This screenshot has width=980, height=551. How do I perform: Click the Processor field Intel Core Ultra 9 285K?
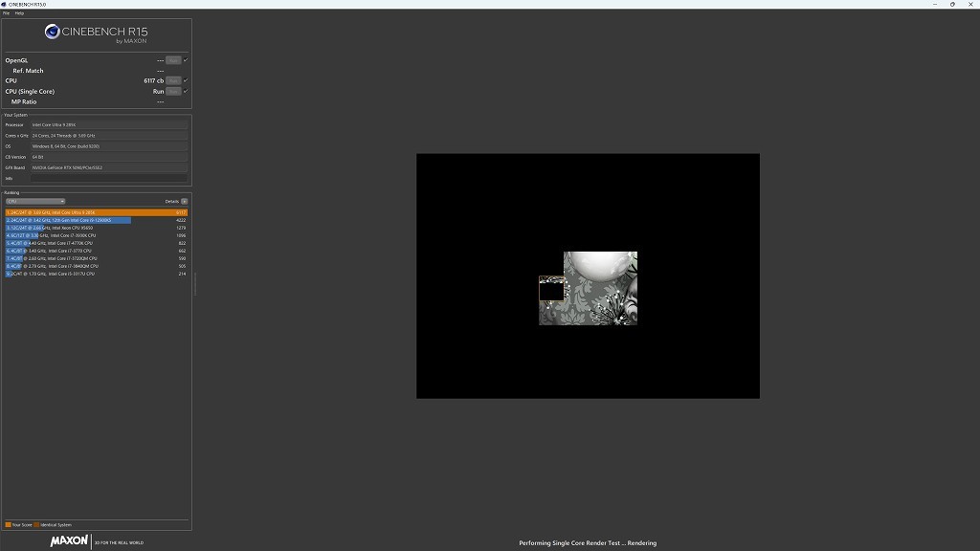pyautogui.click(x=109, y=125)
